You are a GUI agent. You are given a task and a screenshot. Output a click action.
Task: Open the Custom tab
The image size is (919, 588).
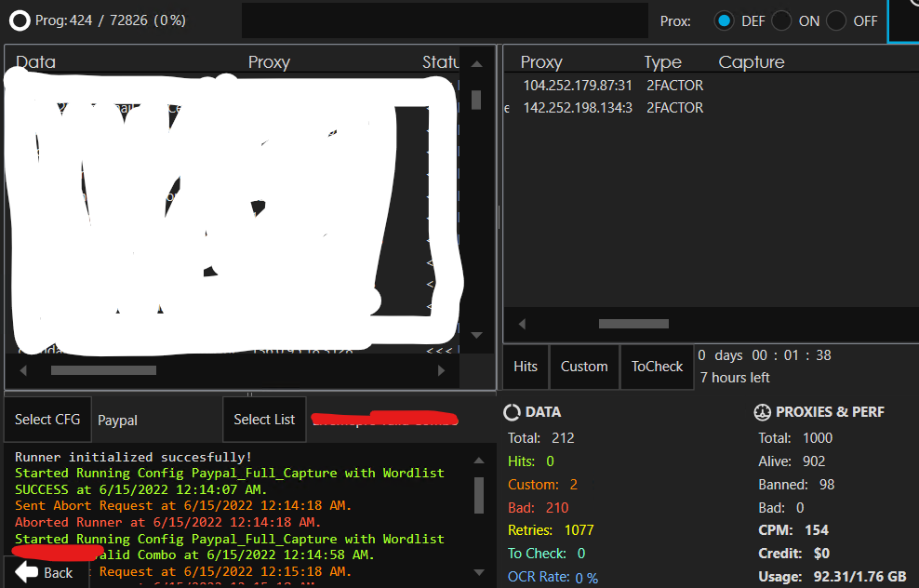point(584,367)
